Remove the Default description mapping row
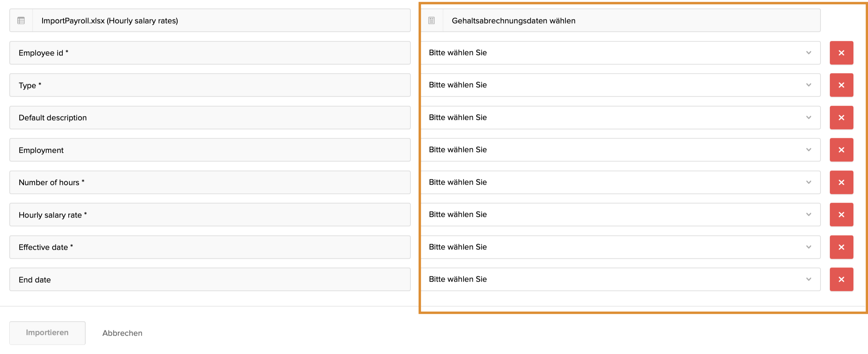 (841, 118)
